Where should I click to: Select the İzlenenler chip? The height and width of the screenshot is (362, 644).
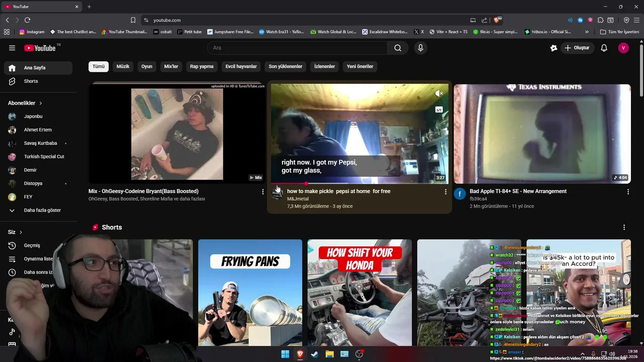[x=325, y=66]
